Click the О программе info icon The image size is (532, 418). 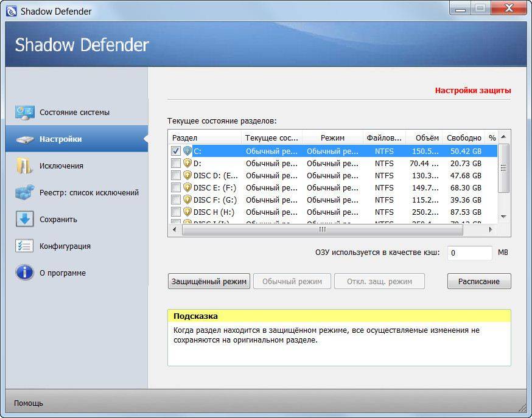click(24, 272)
